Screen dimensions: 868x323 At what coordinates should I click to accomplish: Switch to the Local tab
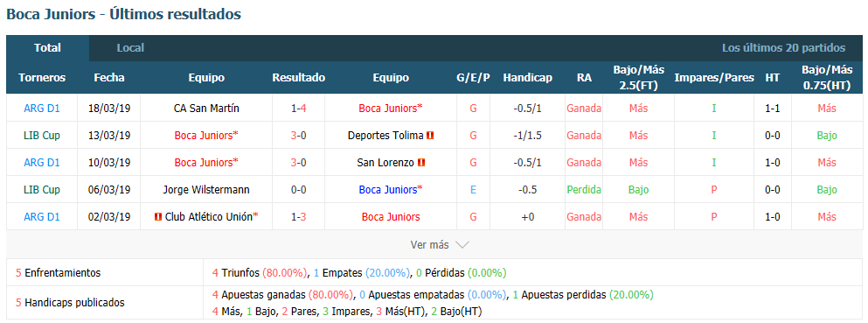point(130,47)
